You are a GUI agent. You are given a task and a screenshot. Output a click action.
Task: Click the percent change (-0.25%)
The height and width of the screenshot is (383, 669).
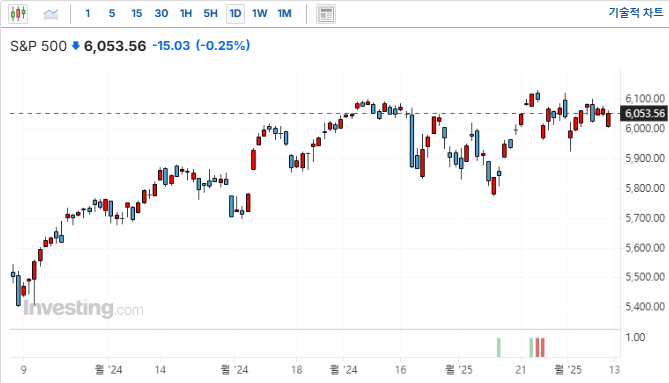click(223, 46)
